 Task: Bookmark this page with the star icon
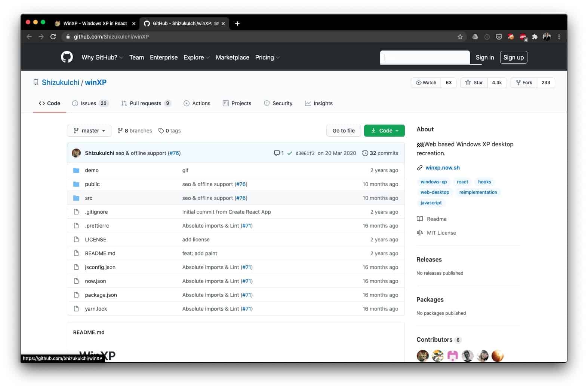point(460,37)
